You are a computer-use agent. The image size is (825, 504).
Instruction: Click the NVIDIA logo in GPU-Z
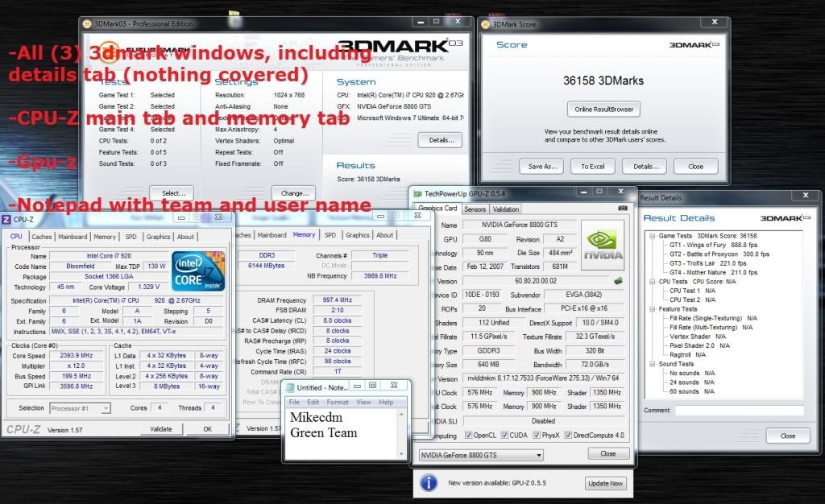[603, 245]
